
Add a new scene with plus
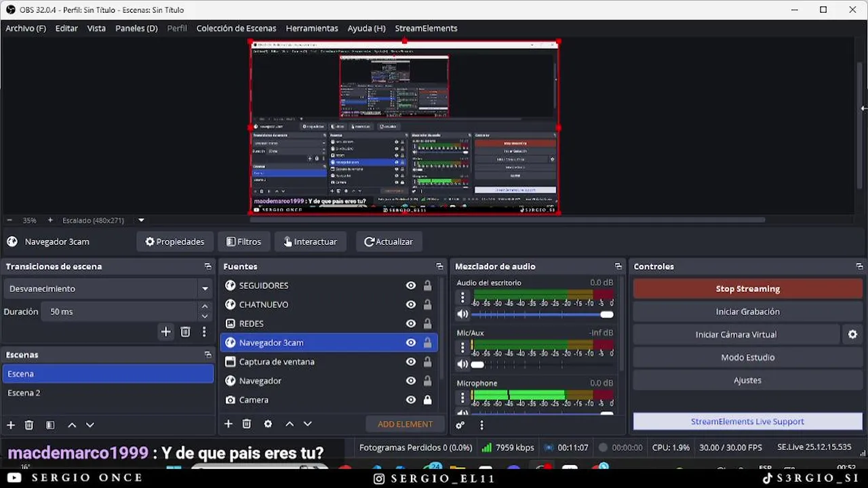point(11,425)
